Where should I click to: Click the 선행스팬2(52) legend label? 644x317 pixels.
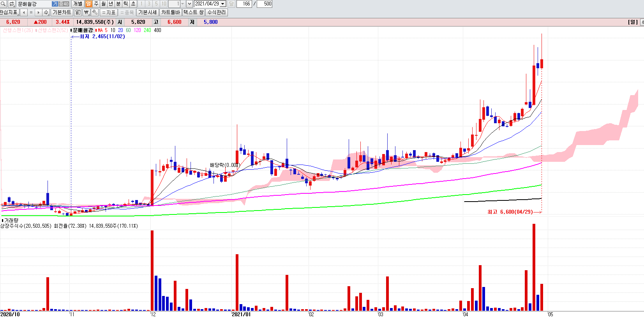pos(52,30)
